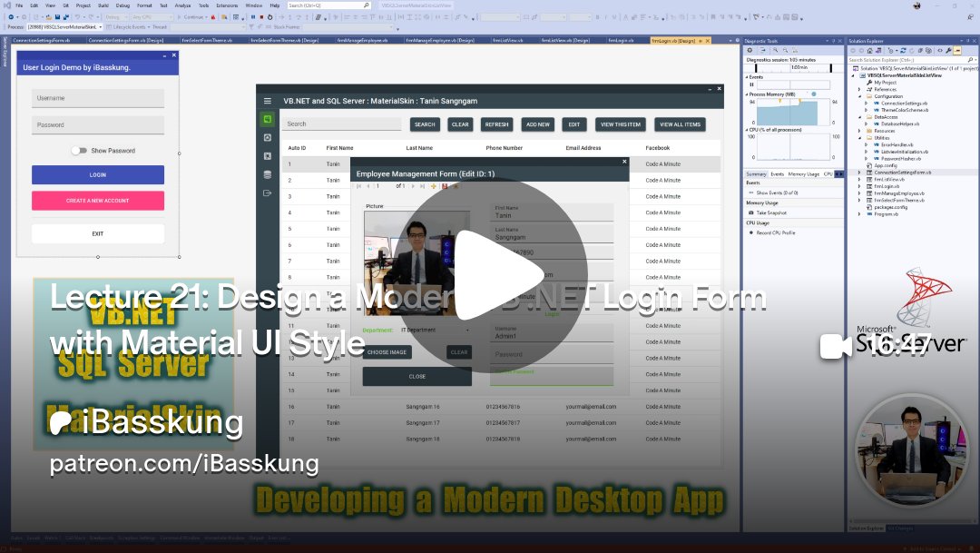Screen dimensions: 980x553
Task: Click the VIEW ALL ITEMS button
Action: click(x=680, y=124)
